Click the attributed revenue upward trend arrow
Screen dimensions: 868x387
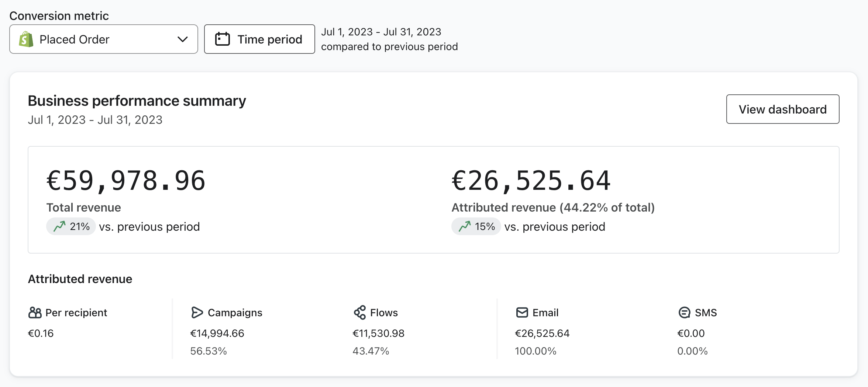tap(465, 226)
